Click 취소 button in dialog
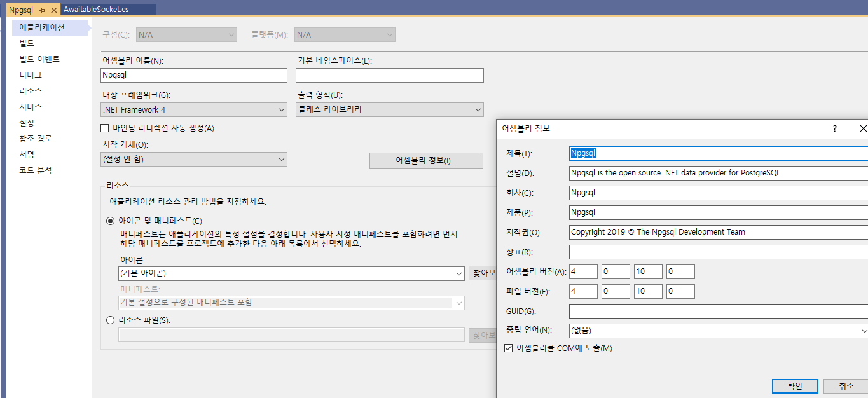The width and height of the screenshot is (868, 398). tap(846, 386)
